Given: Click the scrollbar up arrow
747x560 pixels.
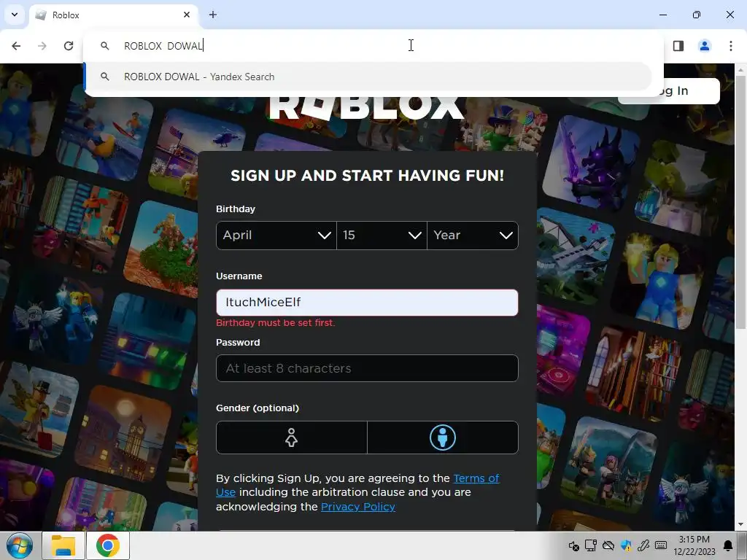Looking at the screenshot, I should tap(740, 69).
